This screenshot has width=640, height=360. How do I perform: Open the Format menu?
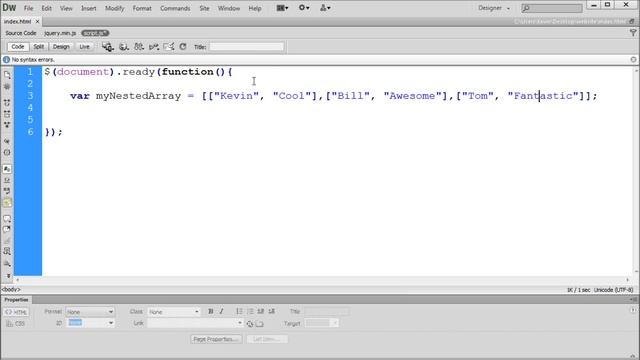pos(142,8)
